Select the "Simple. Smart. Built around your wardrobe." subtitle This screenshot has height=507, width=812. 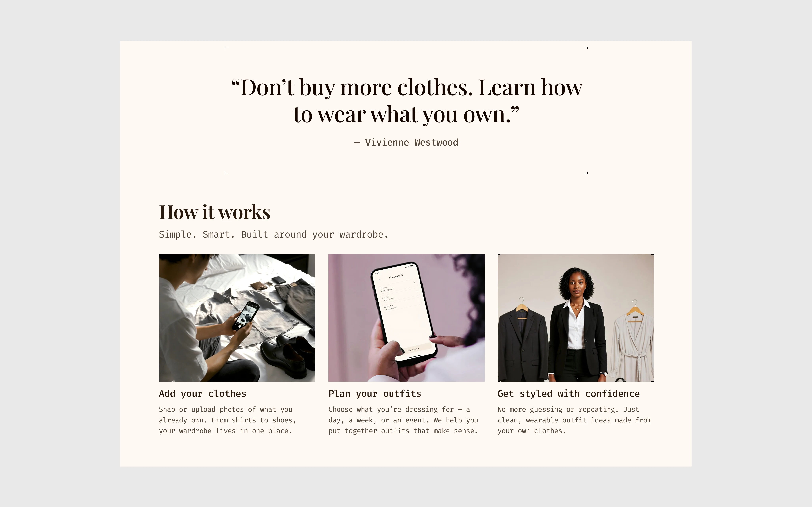pyautogui.click(x=273, y=234)
